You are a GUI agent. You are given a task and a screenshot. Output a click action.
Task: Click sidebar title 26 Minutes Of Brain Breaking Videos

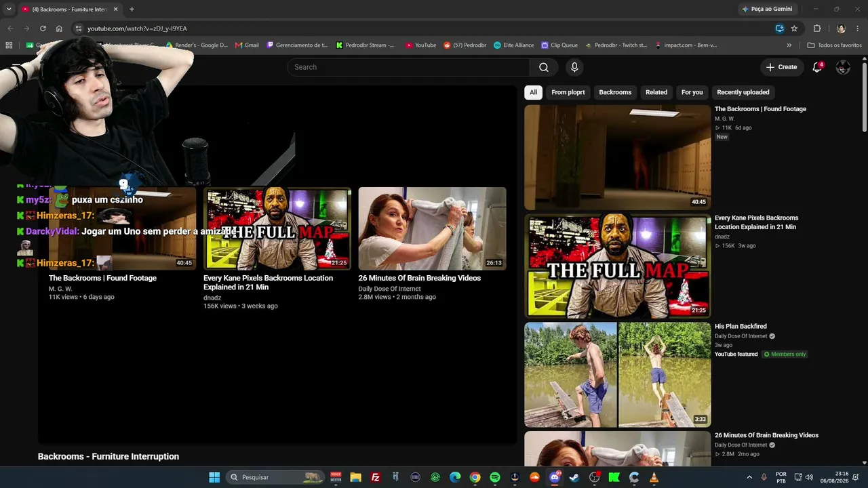(766, 435)
